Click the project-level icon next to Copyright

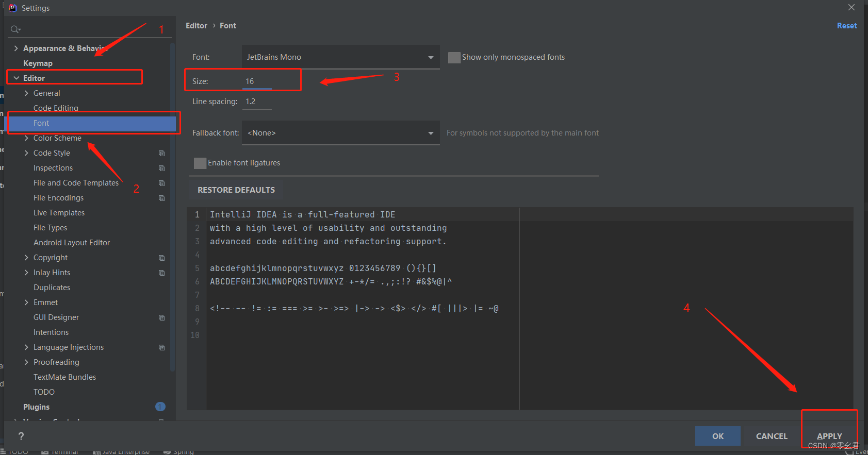tap(161, 258)
